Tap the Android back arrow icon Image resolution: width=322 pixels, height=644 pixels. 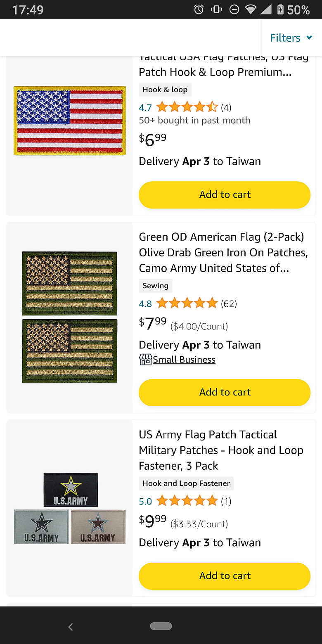[71, 627]
